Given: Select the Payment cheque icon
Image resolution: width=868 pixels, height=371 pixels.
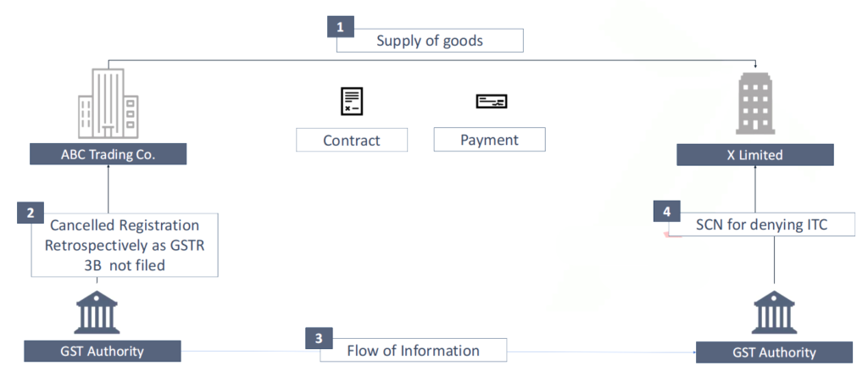Looking at the screenshot, I should pyautogui.click(x=491, y=102).
